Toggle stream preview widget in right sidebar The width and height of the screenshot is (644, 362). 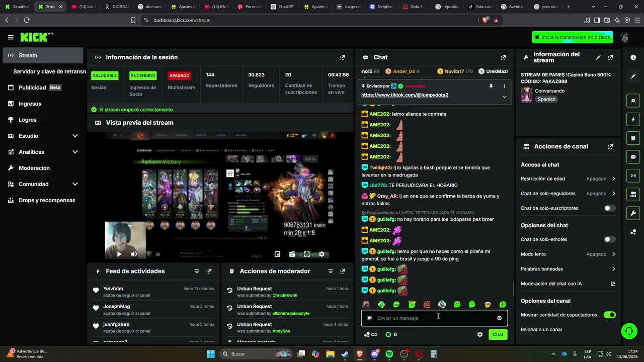(633, 101)
